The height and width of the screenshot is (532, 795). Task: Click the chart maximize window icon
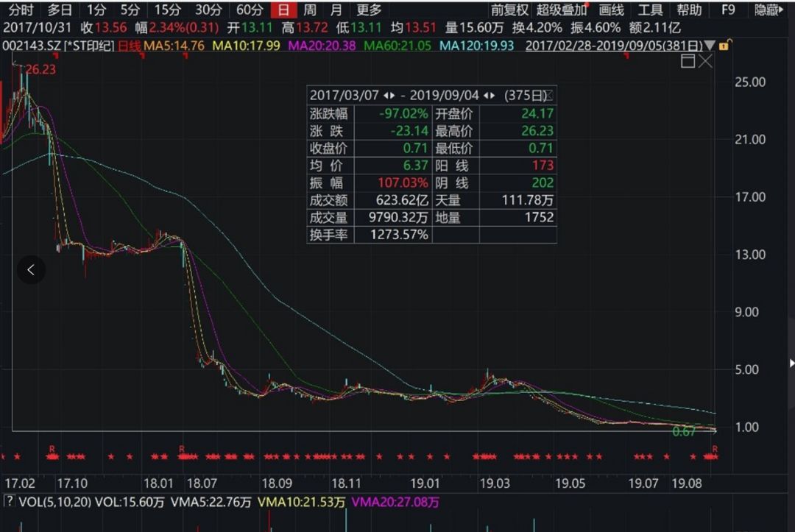click(x=688, y=61)
